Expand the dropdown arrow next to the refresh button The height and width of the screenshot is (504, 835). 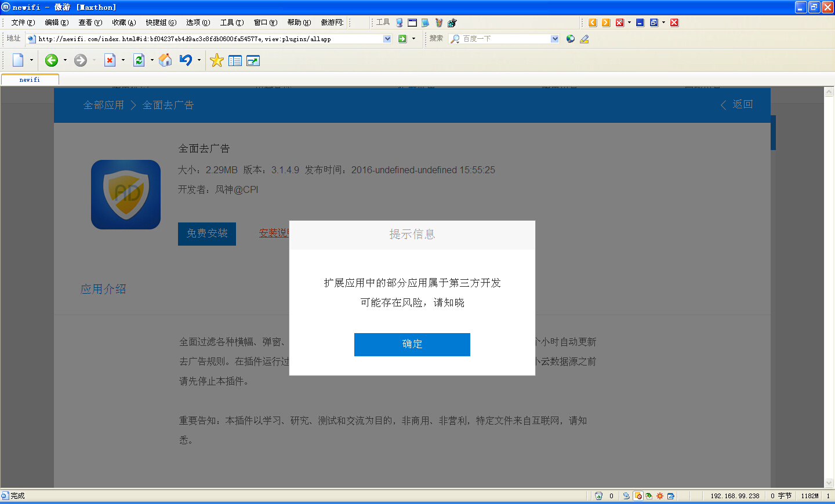coord(153,60)
